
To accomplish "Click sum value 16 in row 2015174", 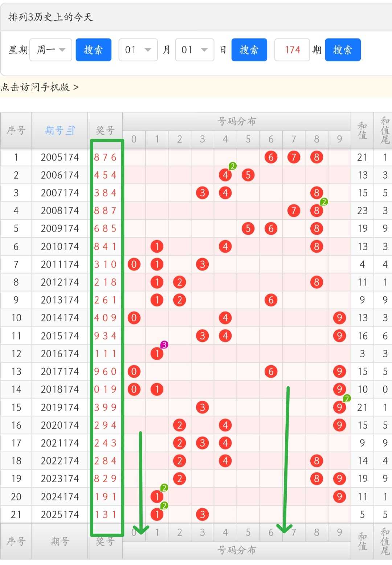I will point(362,336).
